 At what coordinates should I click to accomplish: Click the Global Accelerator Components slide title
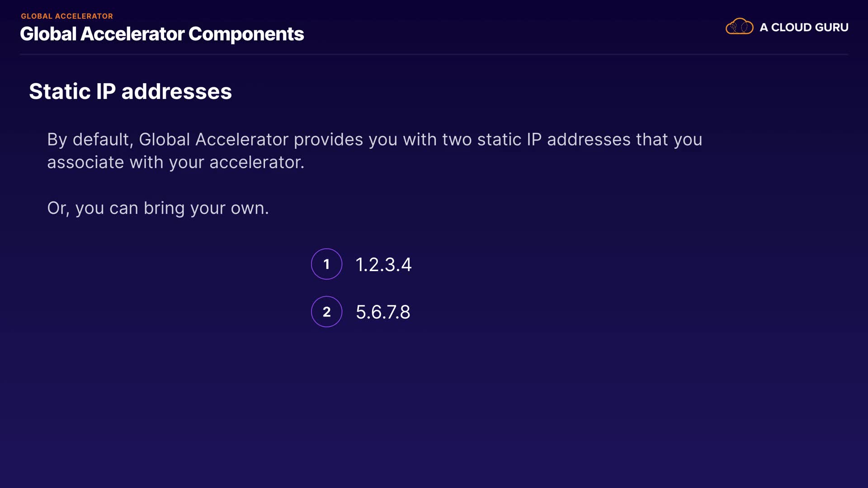pyautogui.click(x=162, y=34)
